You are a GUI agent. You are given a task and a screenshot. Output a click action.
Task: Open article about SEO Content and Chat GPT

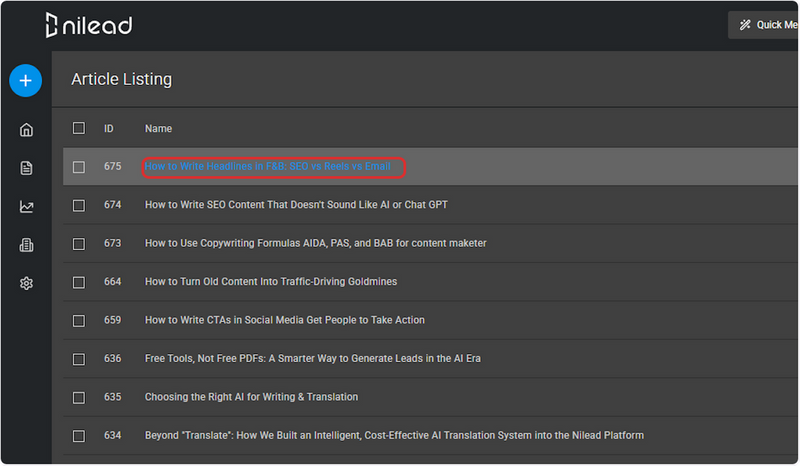click(x=296, y=205)
